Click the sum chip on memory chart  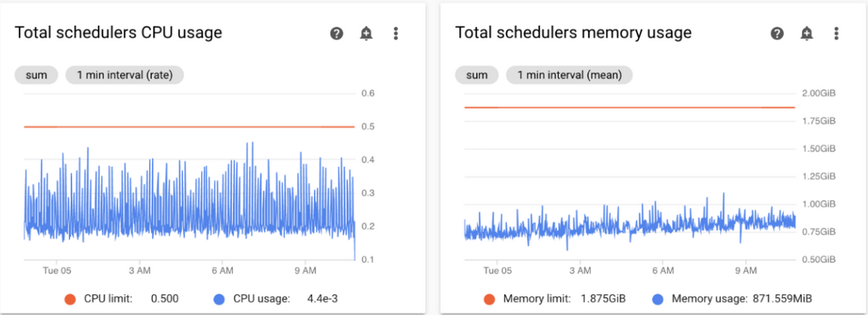pos(477,75)
